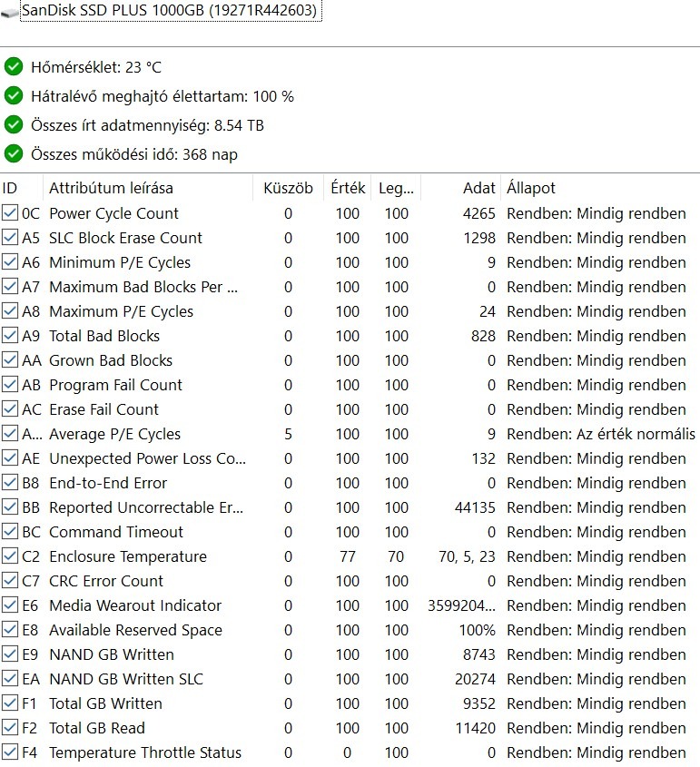
Task: Toggle the E8 Available Reserved Space checkbox
Action: [10, 630]
